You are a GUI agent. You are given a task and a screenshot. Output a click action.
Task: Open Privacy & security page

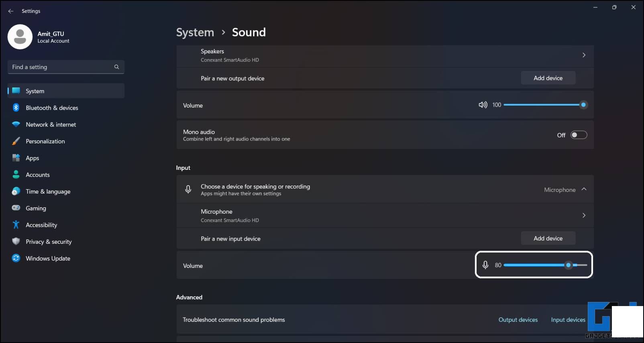pos(66,241)
